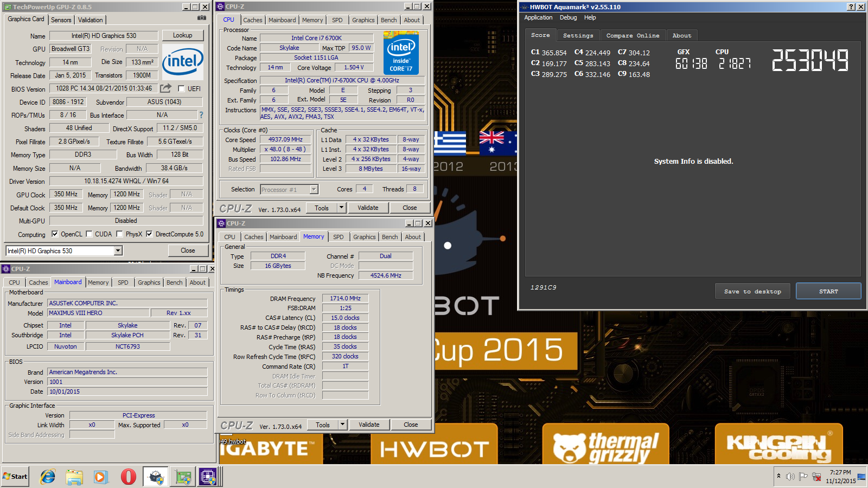This screenshot has width=868, height=488.
Task: Open the About tab in Aquamark
Action: point(682,36)
